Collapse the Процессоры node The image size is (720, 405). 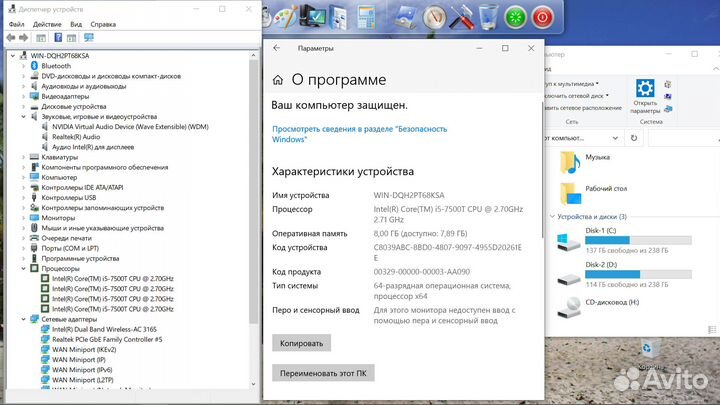(x=23, y=269)
